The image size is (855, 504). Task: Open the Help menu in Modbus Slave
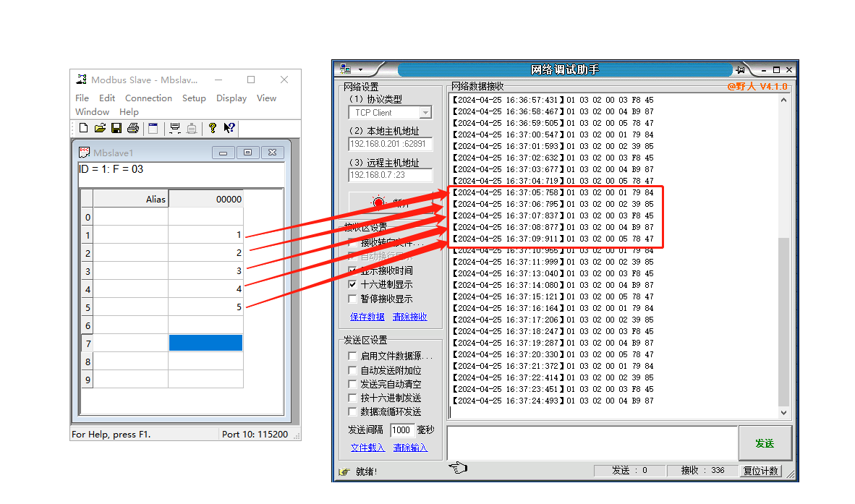click(x=129, y=111)
